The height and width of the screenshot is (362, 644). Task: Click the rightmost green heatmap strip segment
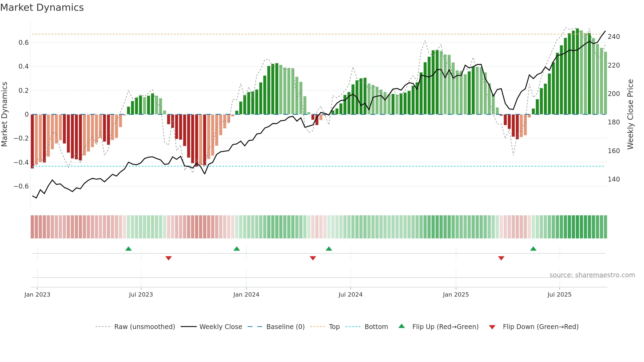(x=605, y=227)
